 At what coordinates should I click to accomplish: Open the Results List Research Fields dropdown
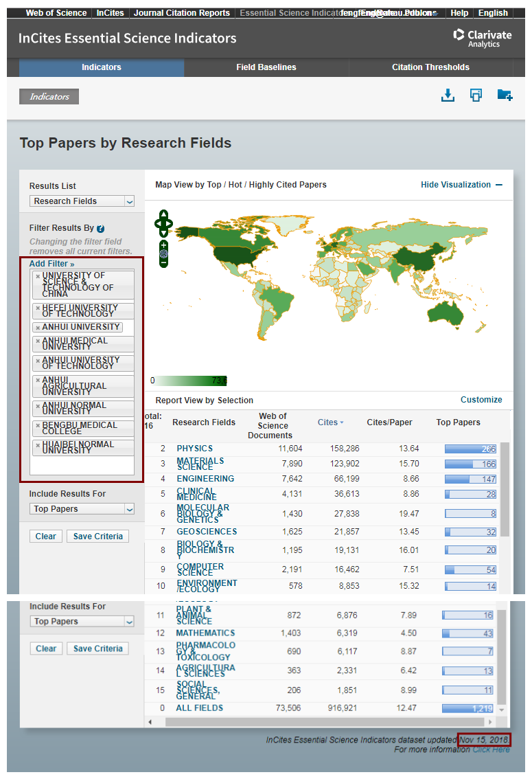[x=82, y=201]
